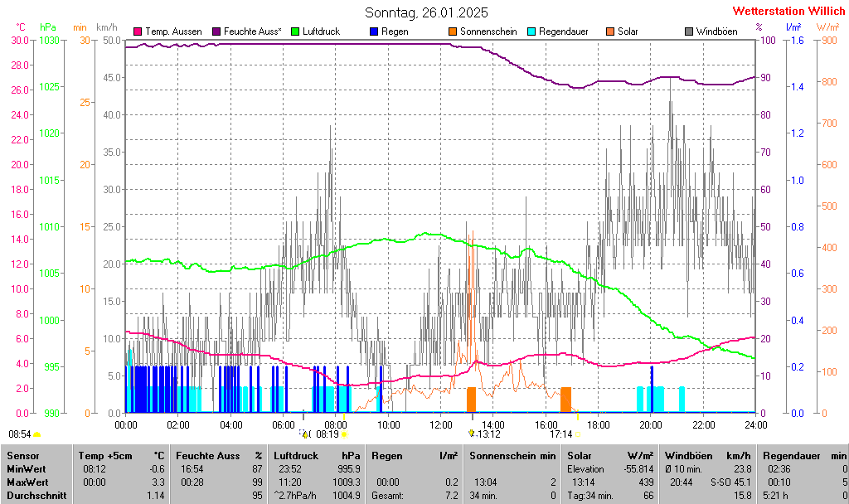Click the gray Windböen legend swatch

coord(689,31)
